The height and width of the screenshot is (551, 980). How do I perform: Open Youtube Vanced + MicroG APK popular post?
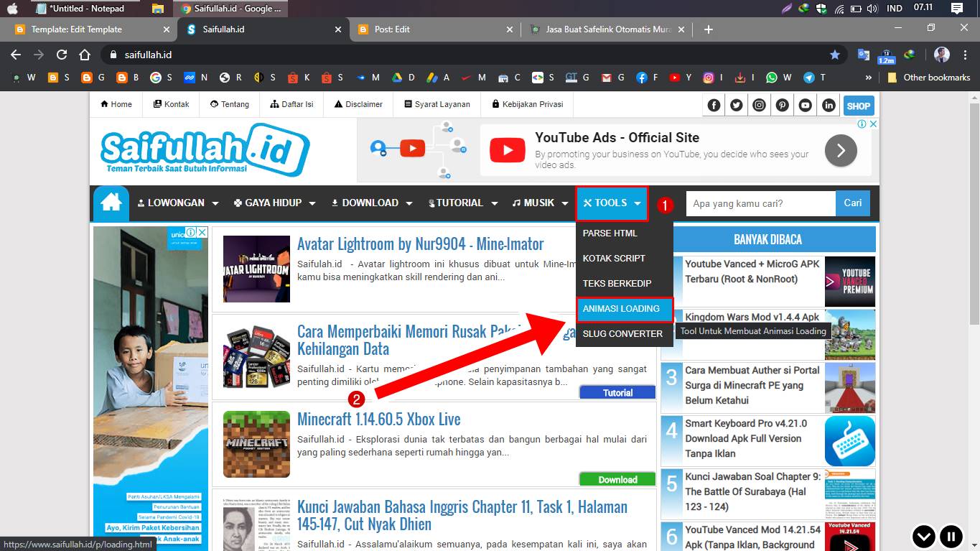pyautogui.click(x=752, y=272)
